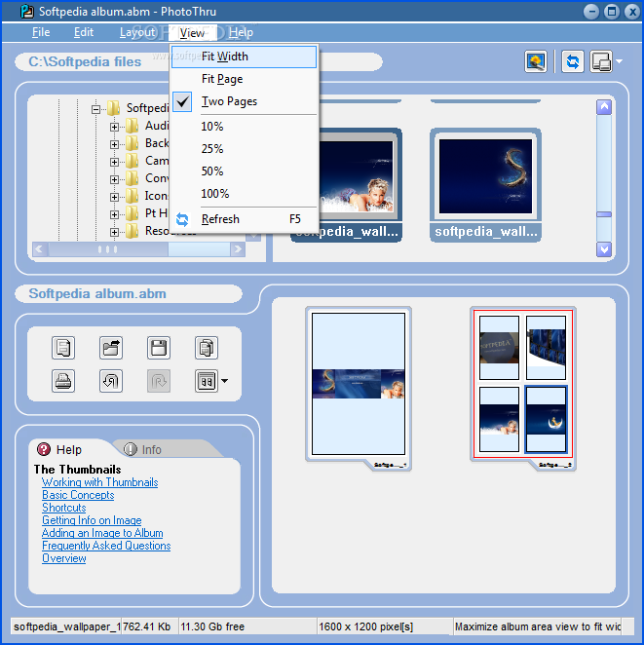Set zoom to 100%
This screenshot has height=645, width=644.
coord(244,193)
